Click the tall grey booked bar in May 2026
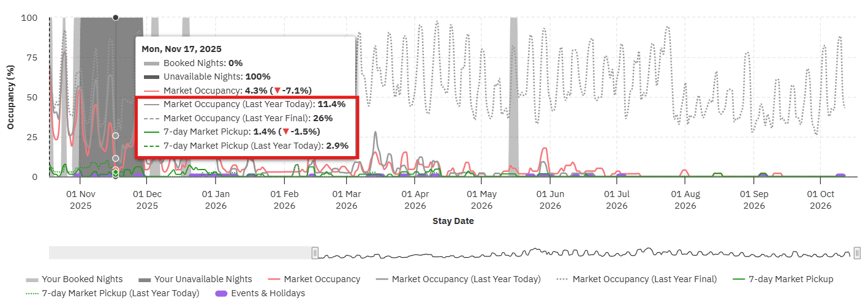The width and height of the screenshot is (868, 306). tap(513, 92)
